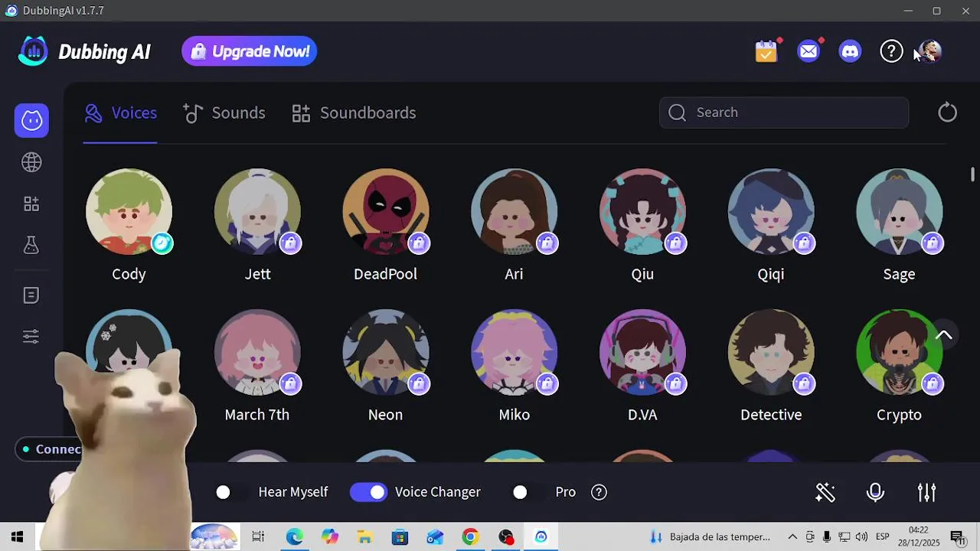The image size is (980, 551).
Task: Open File Explorer from the taskbar
Action: [x=364, y=537]
